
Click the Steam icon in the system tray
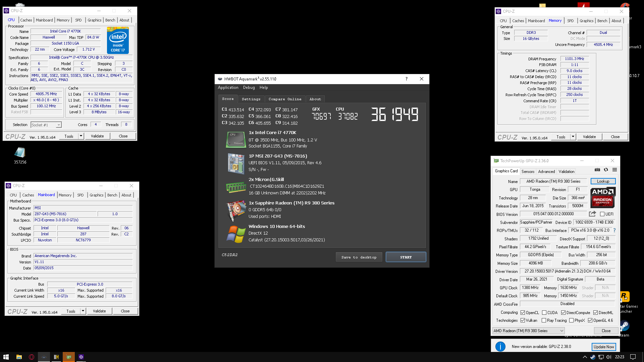click(593, 357)
